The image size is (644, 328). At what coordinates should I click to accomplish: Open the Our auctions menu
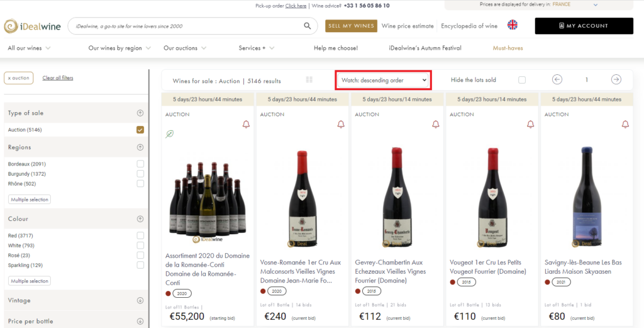185,48
